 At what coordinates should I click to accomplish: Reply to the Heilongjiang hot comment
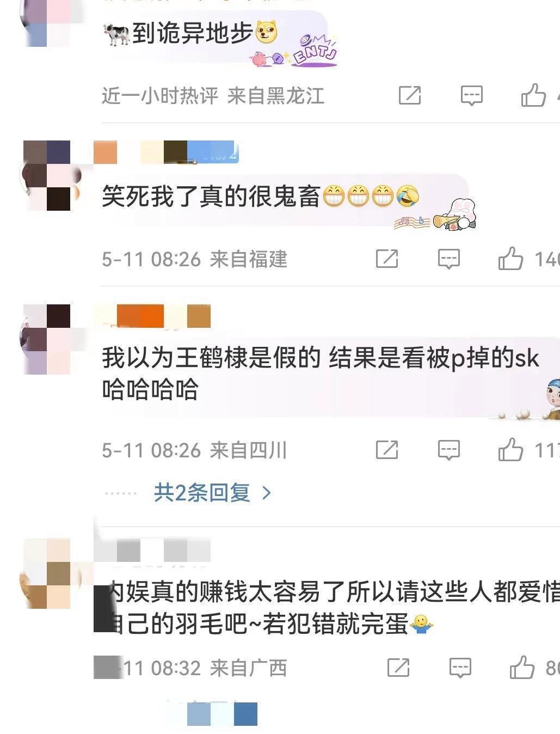[471, 95]
